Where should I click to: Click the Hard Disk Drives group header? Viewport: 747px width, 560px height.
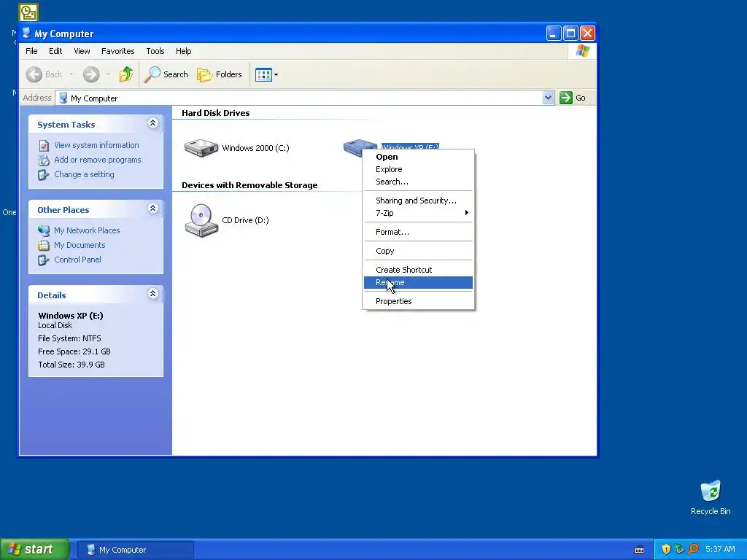point(215,113)
